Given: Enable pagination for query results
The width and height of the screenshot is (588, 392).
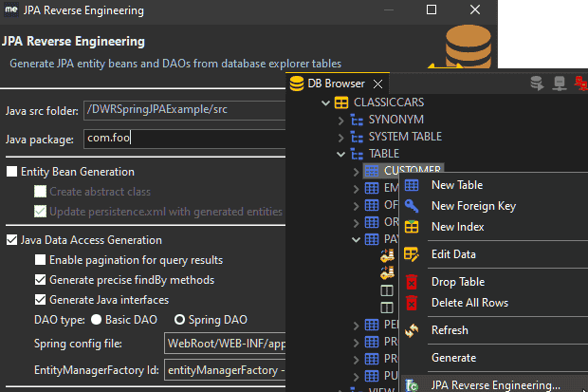Looking at the screenshot, I should point(40,260).
